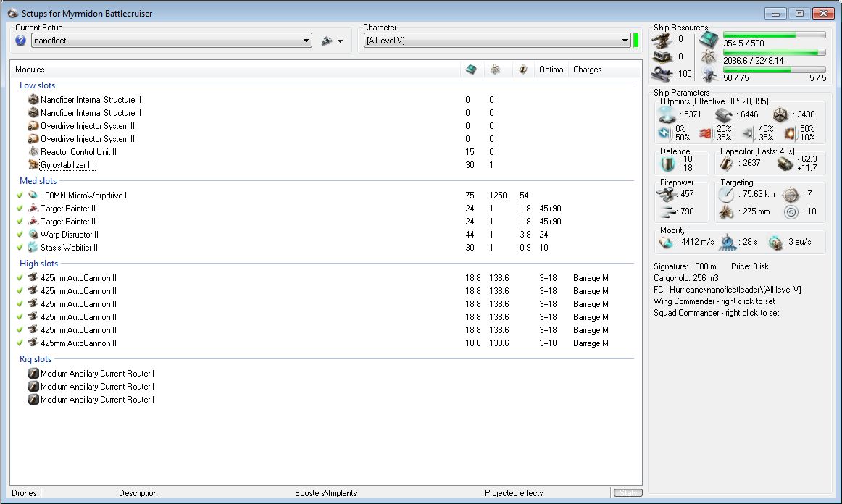
Task: Open the Drones tab at the bottom
Action: coord(24,492)
